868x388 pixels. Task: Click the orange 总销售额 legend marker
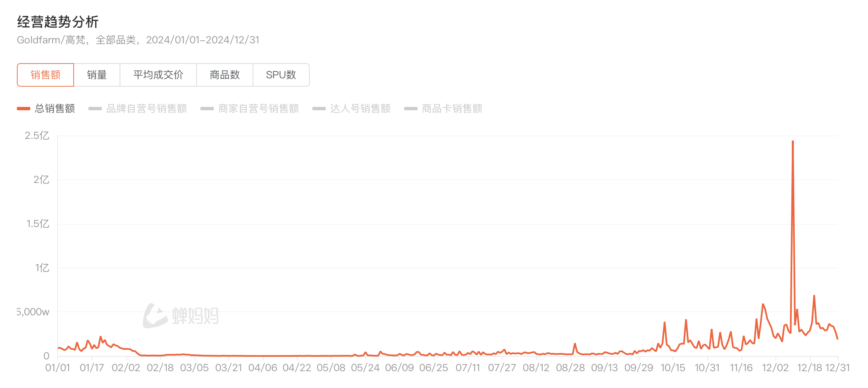24,109
